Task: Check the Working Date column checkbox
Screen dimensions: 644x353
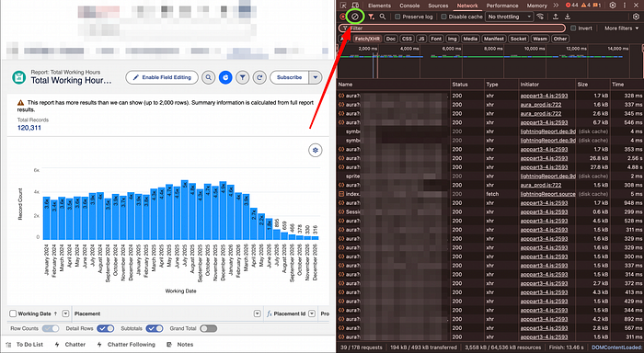Action: [x=13, y=313]
